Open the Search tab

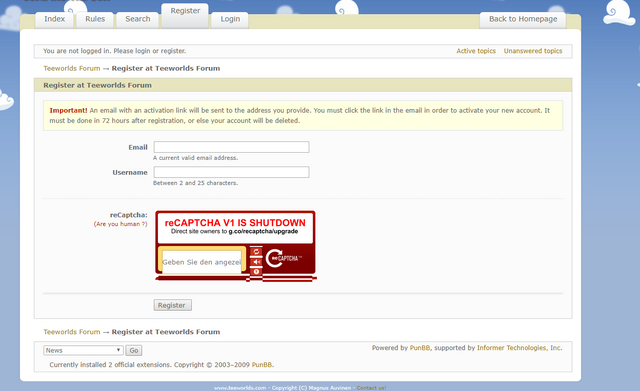click(138, 20)
